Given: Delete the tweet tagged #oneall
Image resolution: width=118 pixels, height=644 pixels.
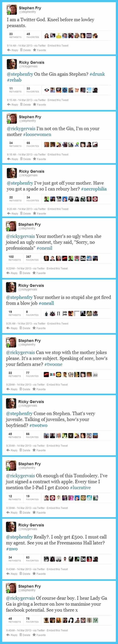Looking at the screenshot, I should (x=25, y=328).
